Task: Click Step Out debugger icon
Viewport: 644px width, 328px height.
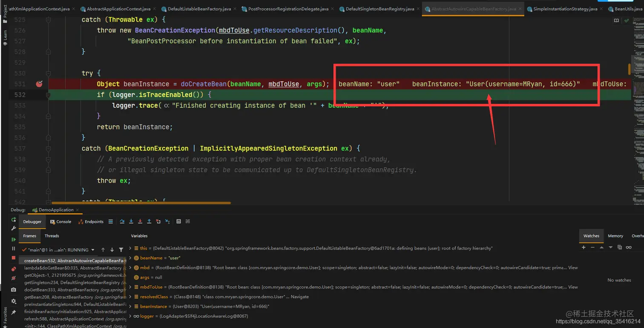Action: click(x=149, y=222)
